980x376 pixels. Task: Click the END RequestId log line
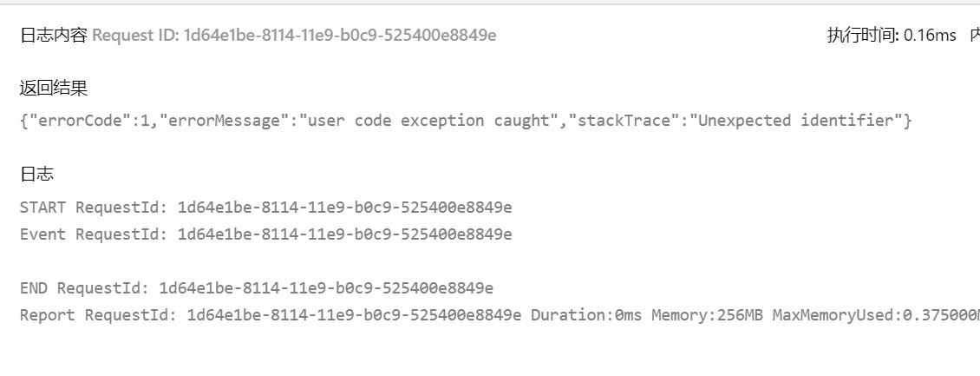tap(256, 288)
